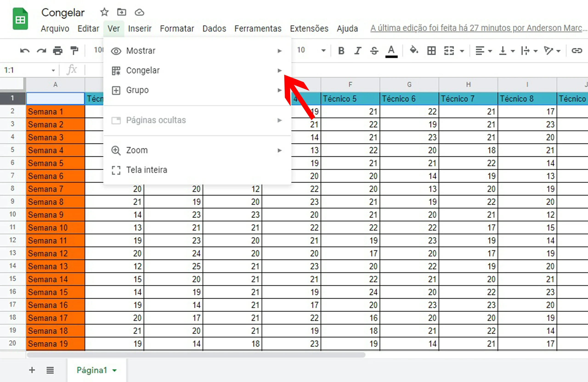Click the move to folder icon
This screenshot has height=382, width=588.
(x=122, y=12)
